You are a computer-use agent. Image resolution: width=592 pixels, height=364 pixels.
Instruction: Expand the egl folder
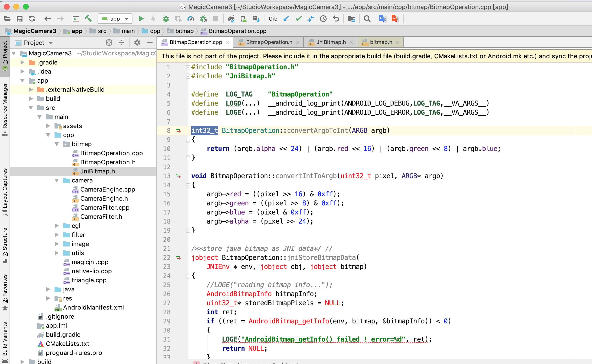click(57, 225)
